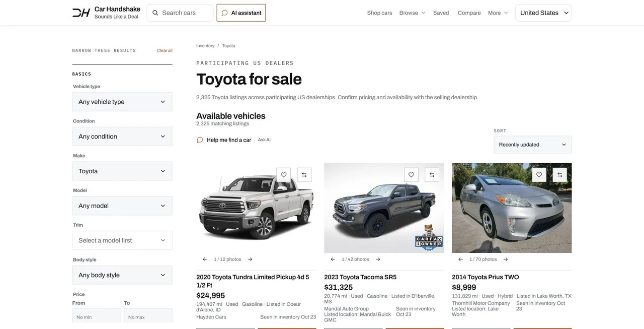This screenshot has height=329, width=644.
Task: Click the 1 / 42 photos counter
Action: click(x=355, y=259)
